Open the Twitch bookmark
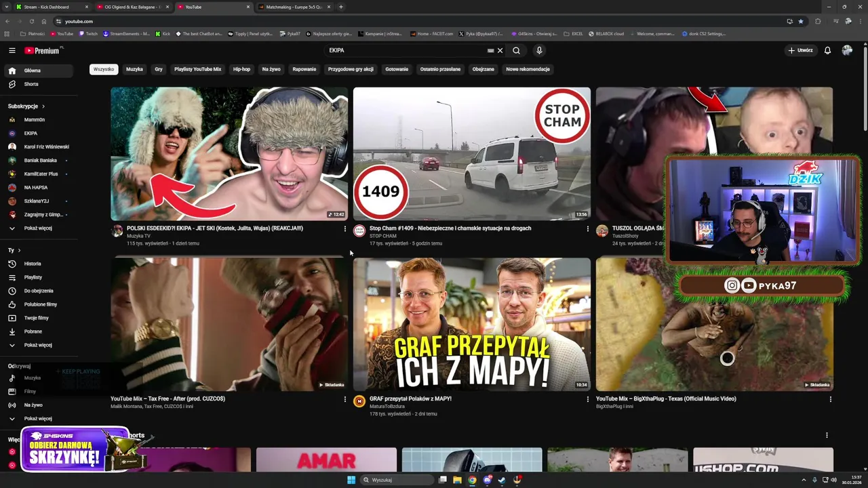 tap(88, 33)
